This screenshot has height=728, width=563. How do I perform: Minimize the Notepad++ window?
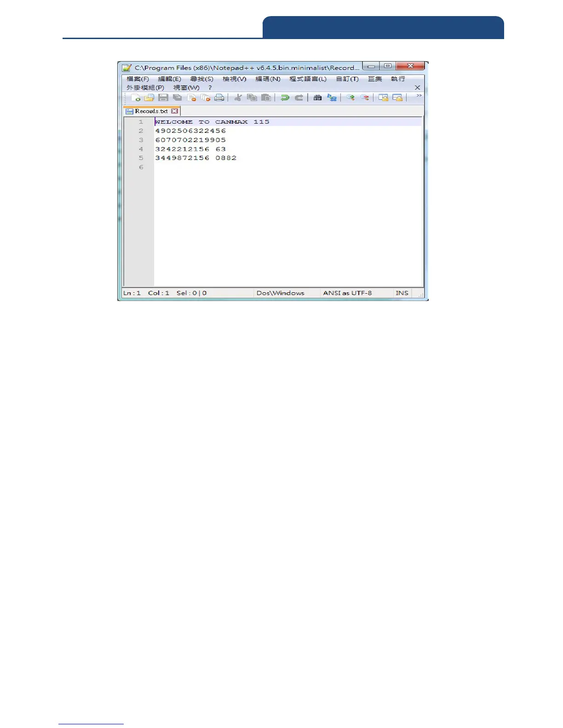[371, 66]
